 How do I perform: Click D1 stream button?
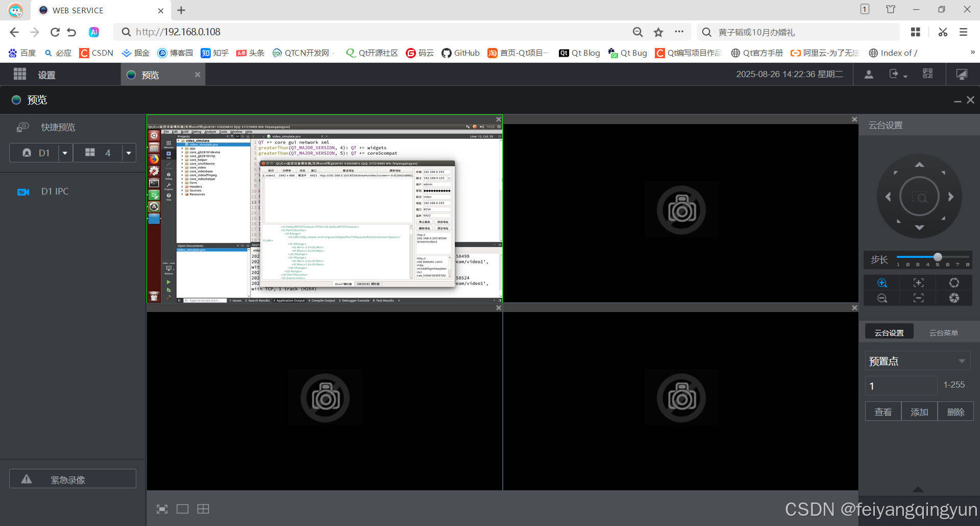34,153
